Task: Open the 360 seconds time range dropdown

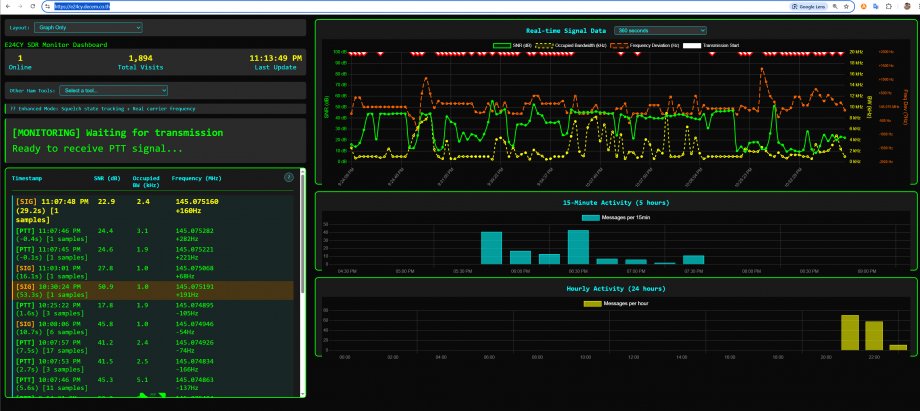Action: (x=660, y=30)
